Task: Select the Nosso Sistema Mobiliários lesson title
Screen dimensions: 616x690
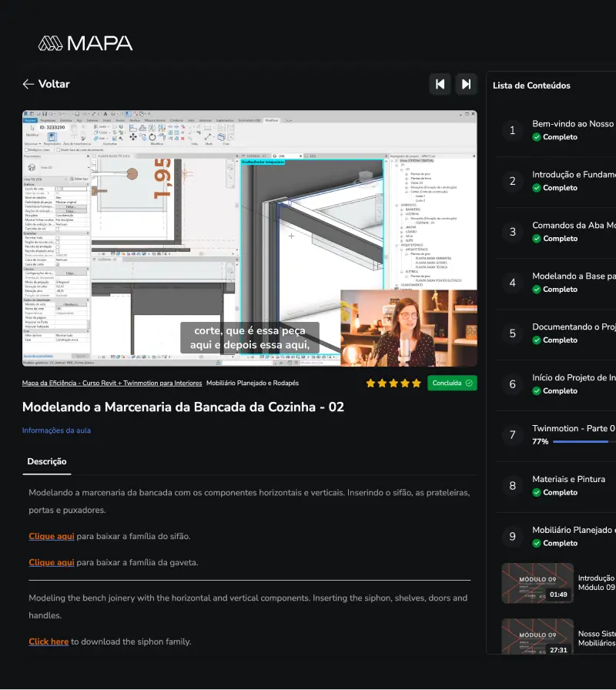Action: tap(596, 638)
